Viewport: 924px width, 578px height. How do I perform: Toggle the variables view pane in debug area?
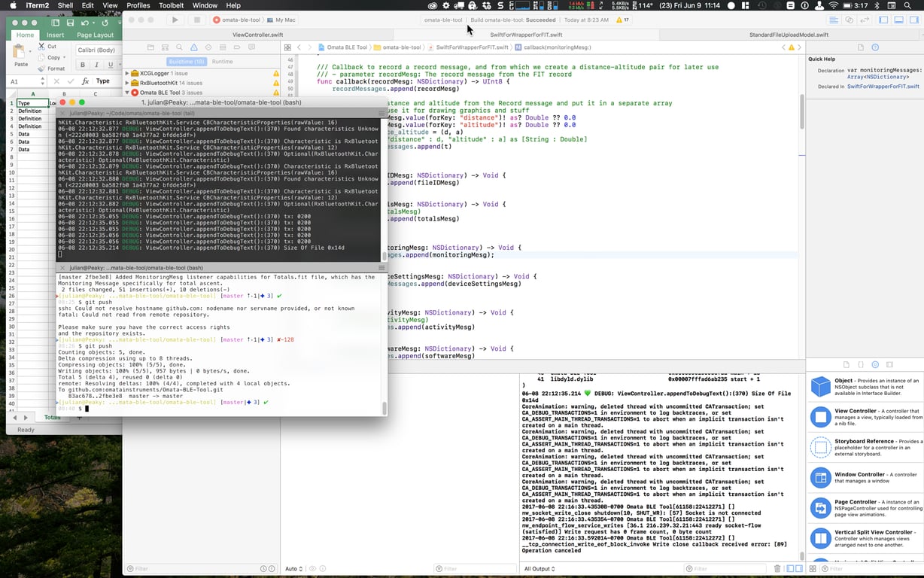click(789, 569)
